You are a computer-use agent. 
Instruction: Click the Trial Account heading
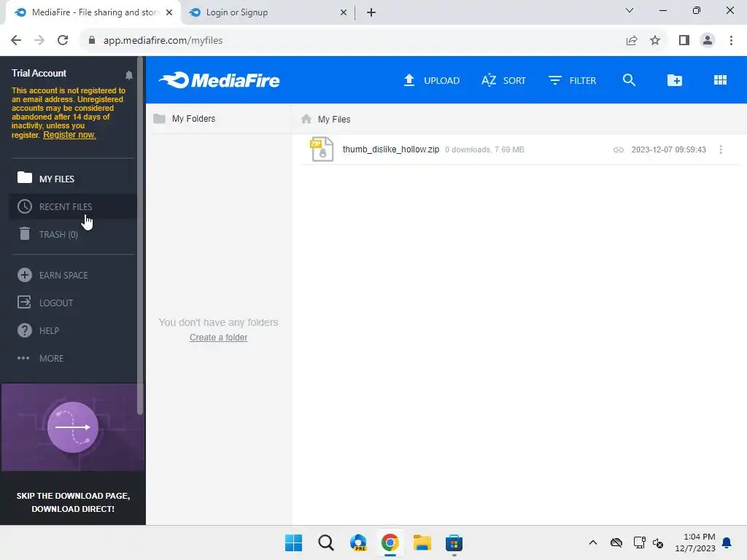click(x=39, y=73)
